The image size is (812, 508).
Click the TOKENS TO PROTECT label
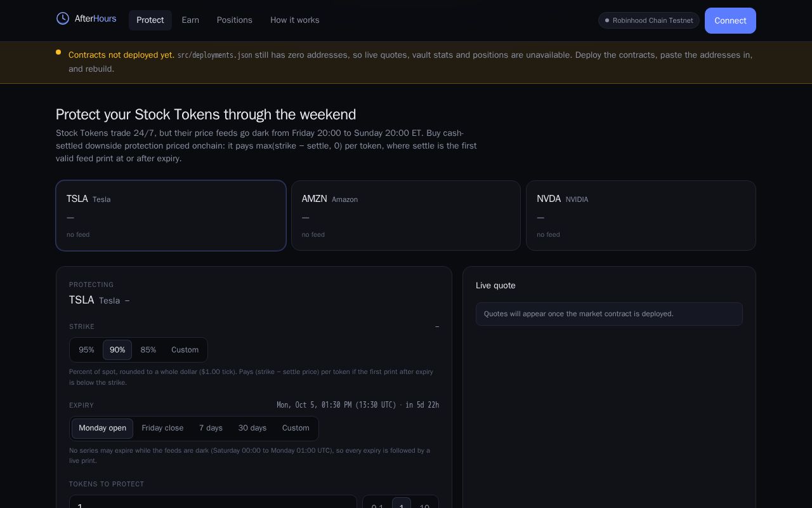coord(107,484)
